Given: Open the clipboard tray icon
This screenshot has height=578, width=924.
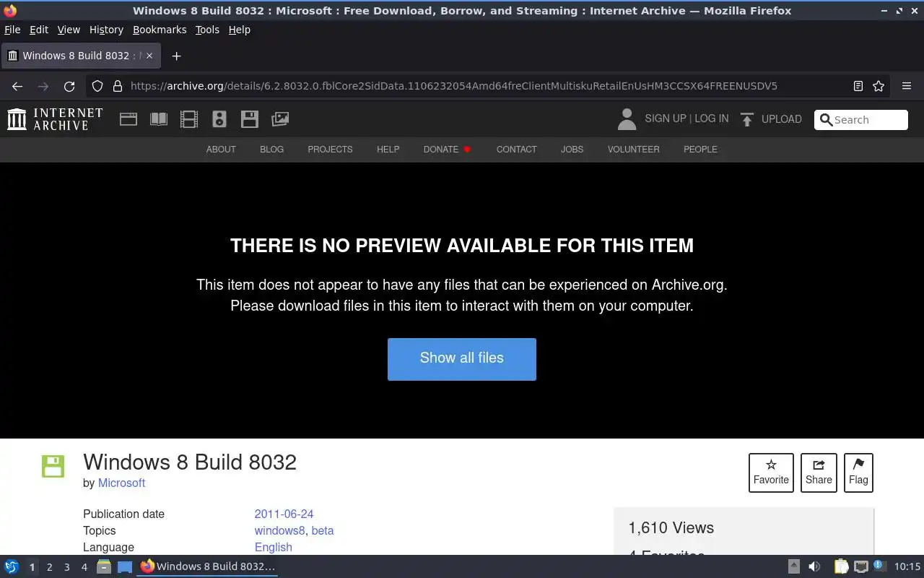Looking at the screenshot, I should [x=841, y=566].
